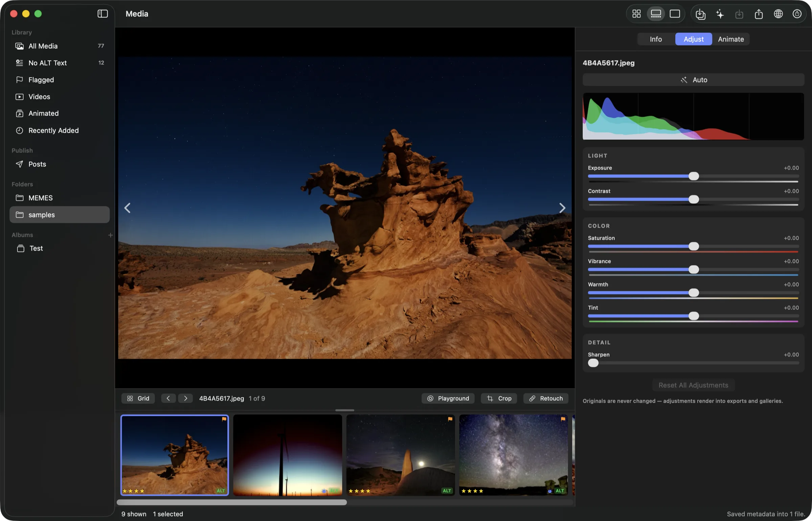This screenshot has width=812, height=521.
Task: Click the import media toolbar icon
Action: pyautogui.click(x=700, y=14)
